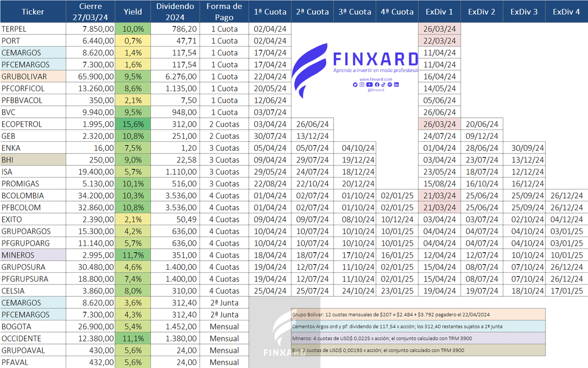Click ECOPETROL's 2ª Cuota date 26/06/24
This screenshot has height=368, width=588.
point(312,124)
